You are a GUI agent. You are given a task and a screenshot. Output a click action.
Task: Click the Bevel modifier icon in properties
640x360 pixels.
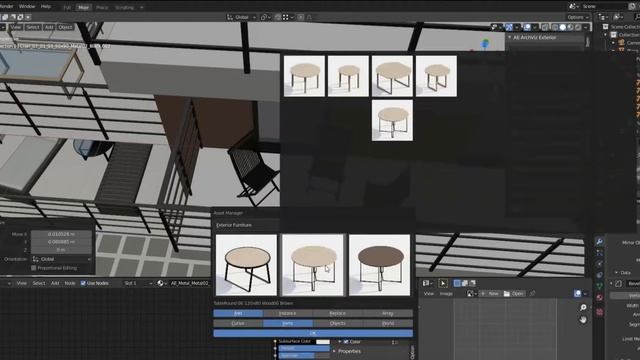pos(619,283)
